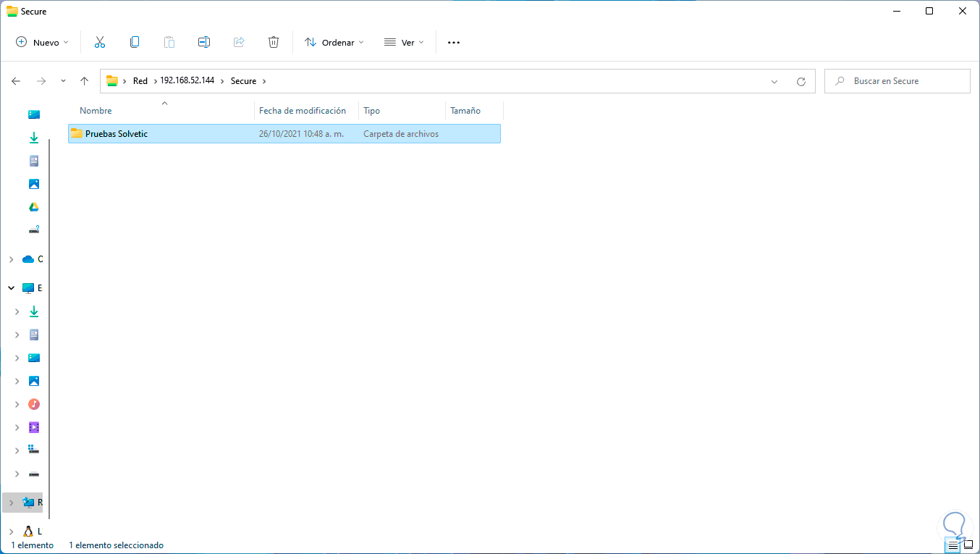The height and width of the screenshot is (554, 980).
Task: Select the Pruebas Solvetic folder
Action: pyautogui.click(x=284, y=133)
